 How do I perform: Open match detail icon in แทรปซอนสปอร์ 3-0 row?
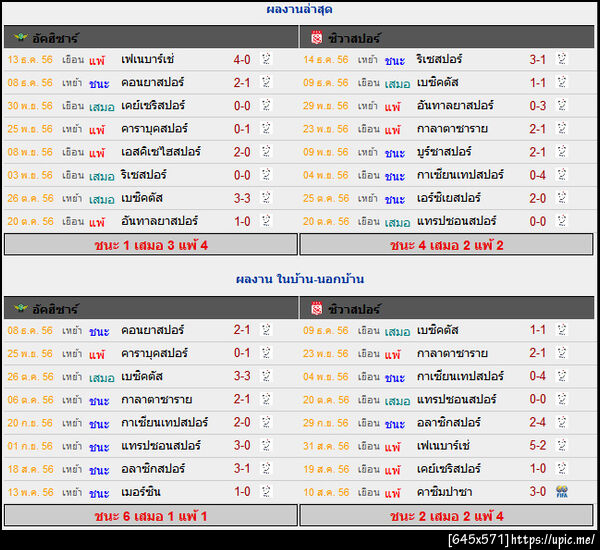[266, 446]
